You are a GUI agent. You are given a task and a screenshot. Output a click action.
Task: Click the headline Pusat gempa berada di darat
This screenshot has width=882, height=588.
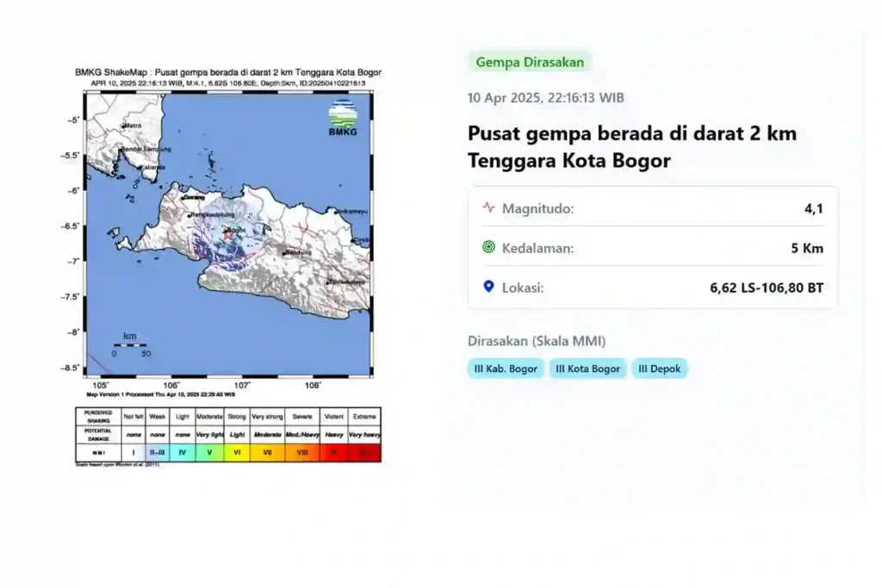[x=632, y=146]
